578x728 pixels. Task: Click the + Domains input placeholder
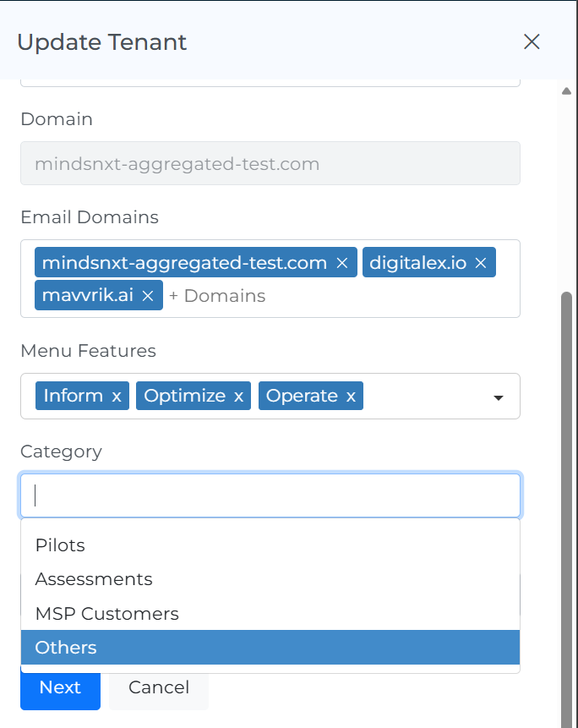[217, 296]
